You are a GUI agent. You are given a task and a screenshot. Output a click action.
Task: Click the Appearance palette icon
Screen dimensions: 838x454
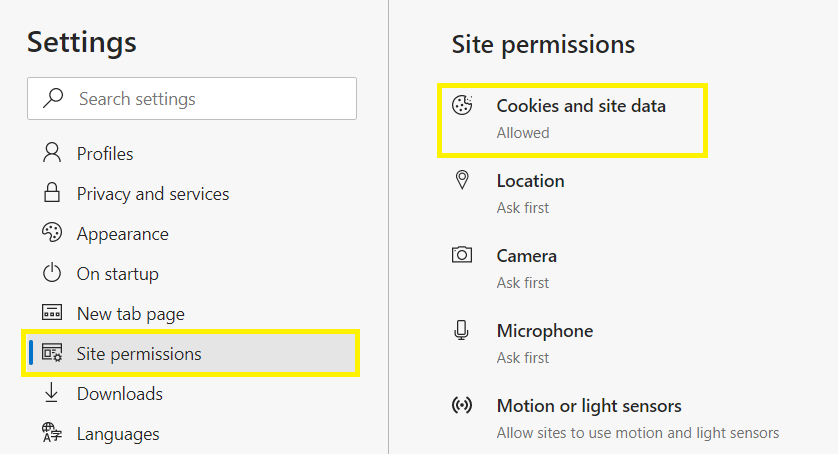pyautogui.click(x=52, y=234)
